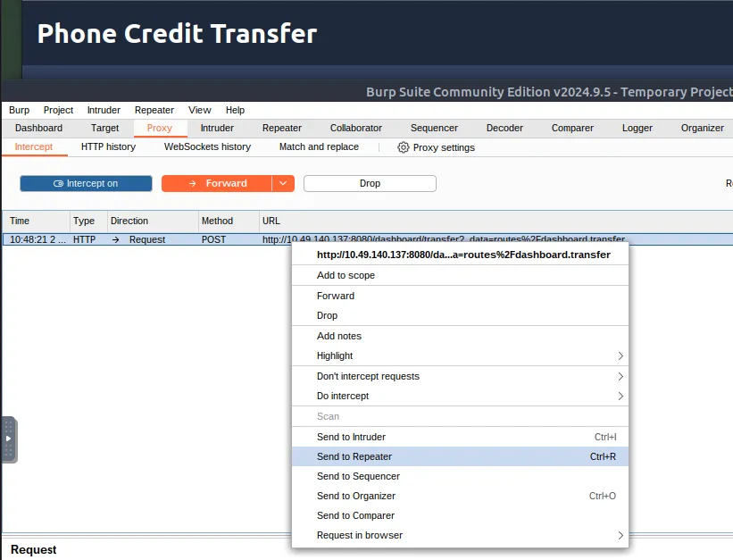Click the side panel expand arrow handle
The height and width of the screenshot is (560, 733).
(9, 439)
